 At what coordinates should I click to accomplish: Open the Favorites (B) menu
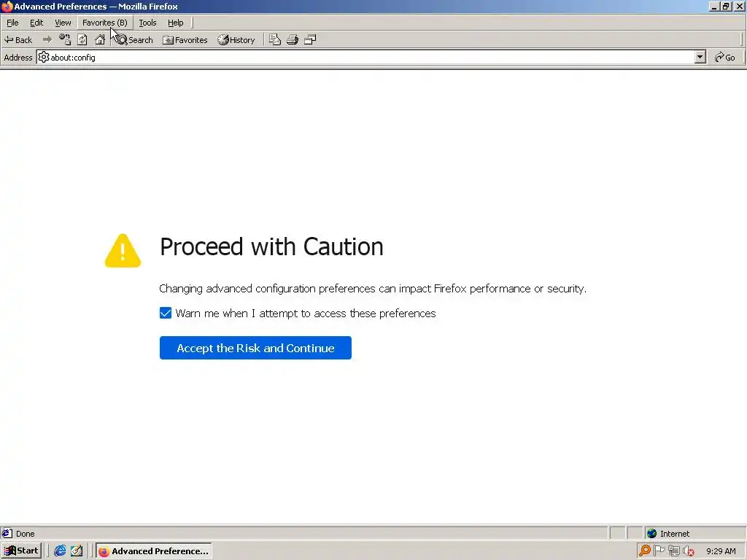105,23
